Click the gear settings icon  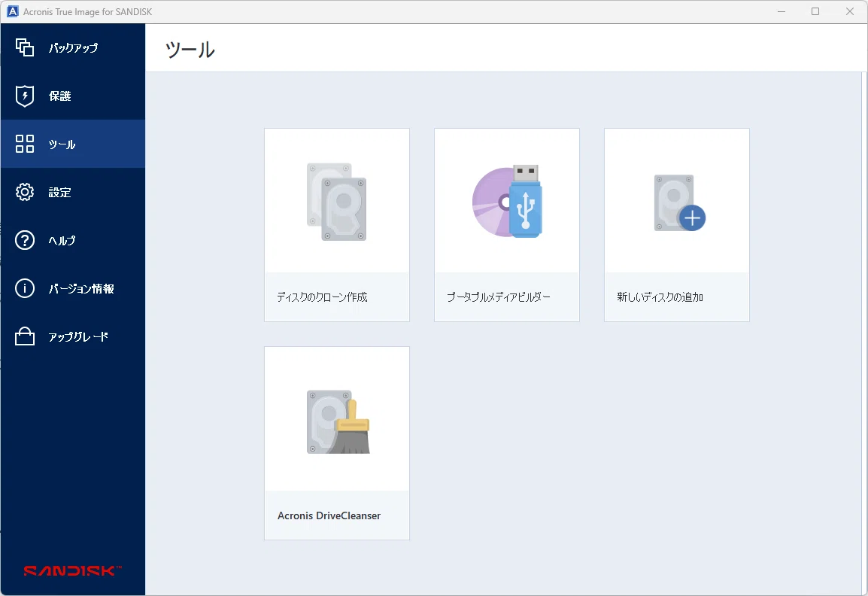(x=24, y=192)
